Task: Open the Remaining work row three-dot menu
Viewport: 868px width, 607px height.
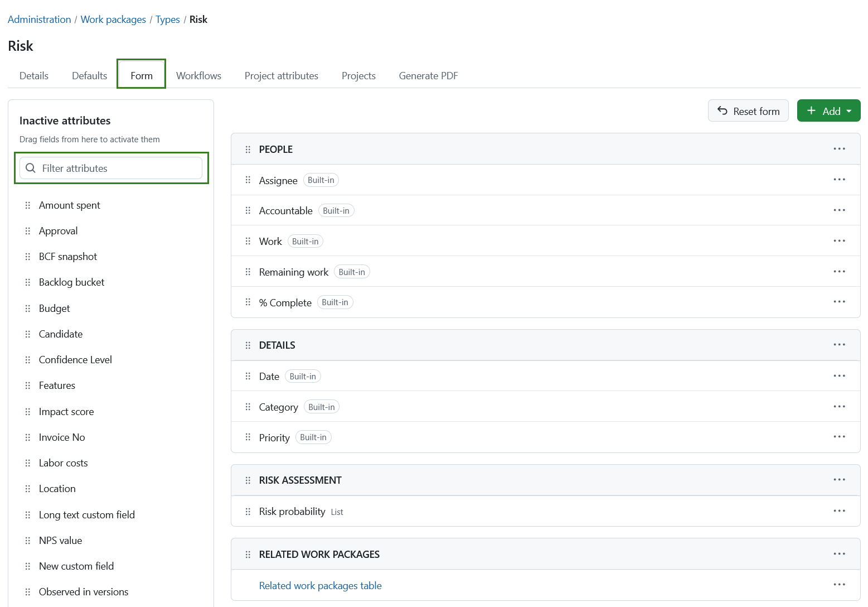Action: pos(839,272)
